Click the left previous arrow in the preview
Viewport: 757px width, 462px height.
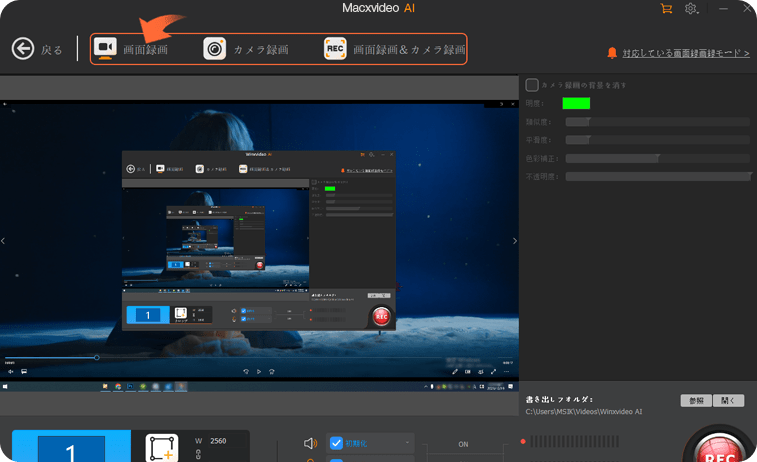tap(3, 240)
